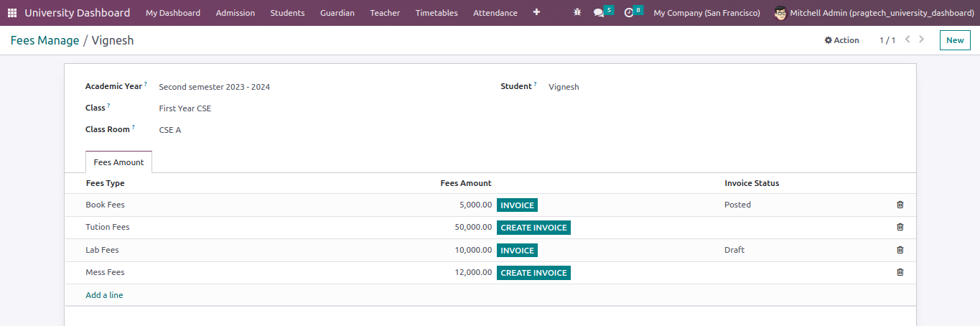The height and width of the screenshot is (326, 980).
Task: Delete the Tution Fees row with trash icon
Action: pyautogui.click(x=900, y=227)
